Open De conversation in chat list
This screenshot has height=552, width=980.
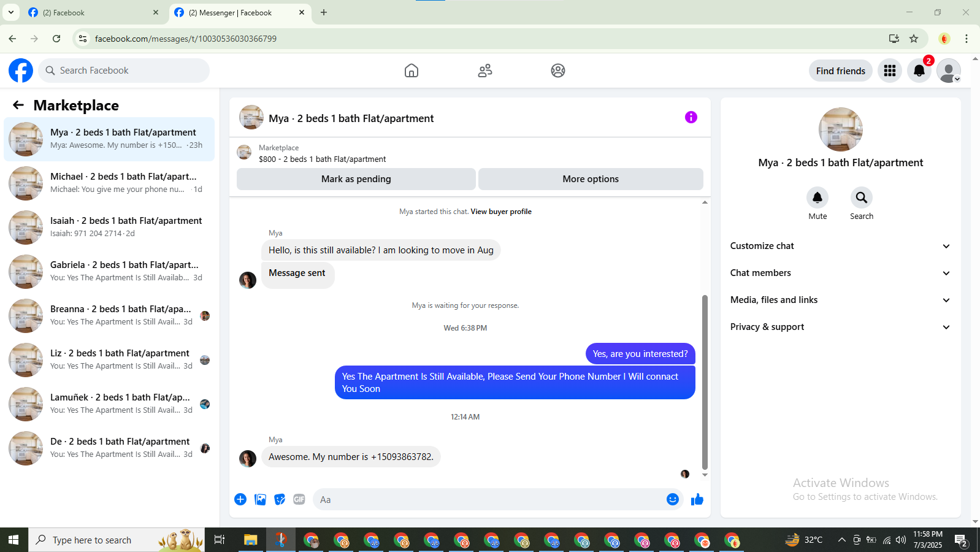point(109,448)
